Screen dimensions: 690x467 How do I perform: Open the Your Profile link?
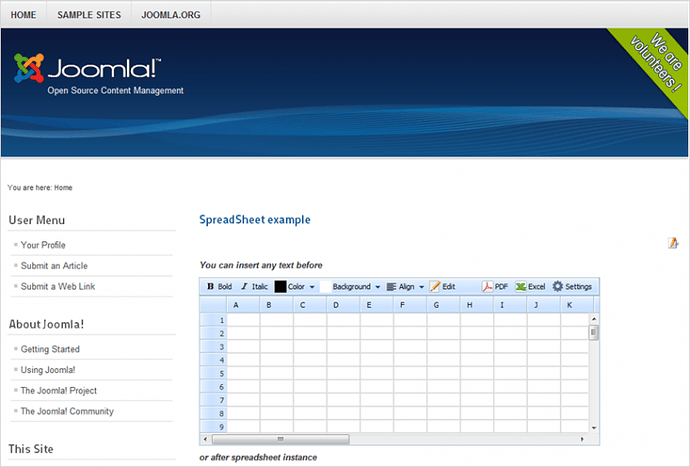(43, 245)
